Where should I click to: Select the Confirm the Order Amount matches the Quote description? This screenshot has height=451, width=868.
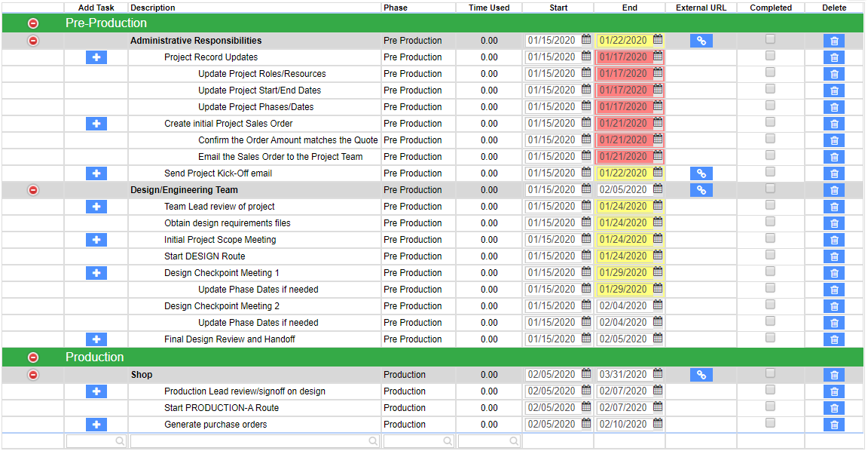288,140
